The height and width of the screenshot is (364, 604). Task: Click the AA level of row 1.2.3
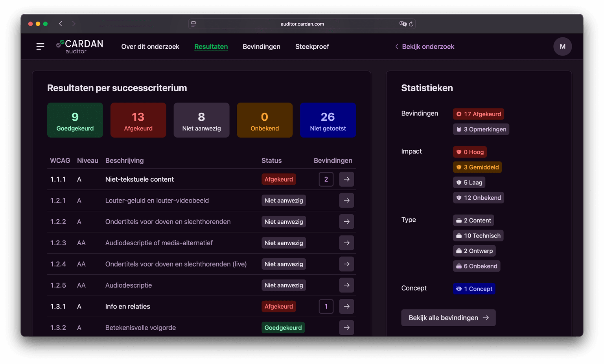pos(81,243)
